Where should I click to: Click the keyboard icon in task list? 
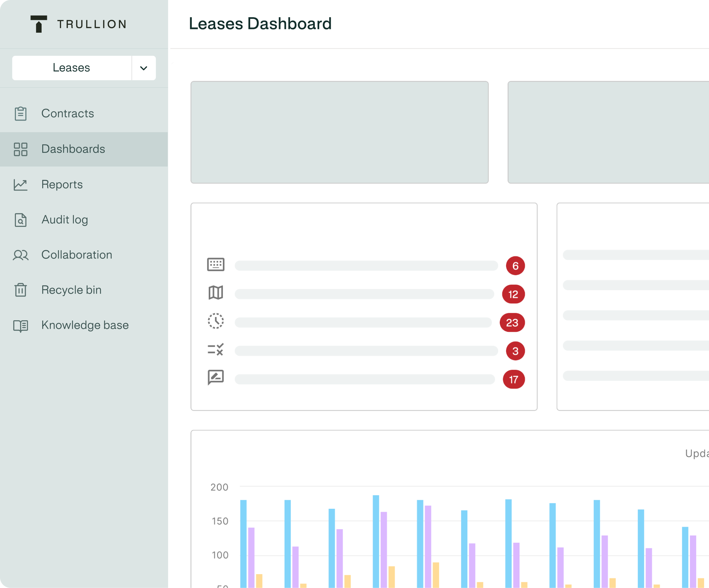point(216,264)
